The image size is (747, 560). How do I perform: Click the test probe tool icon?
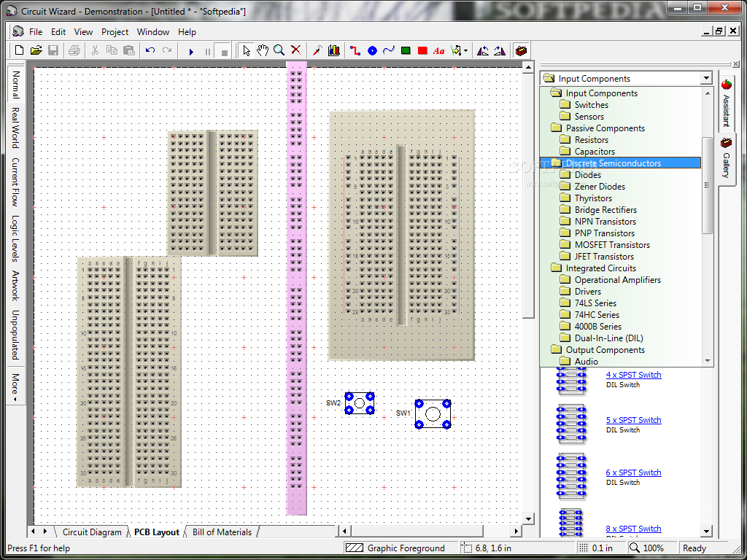pyautogui.click(x=317, y=50)
